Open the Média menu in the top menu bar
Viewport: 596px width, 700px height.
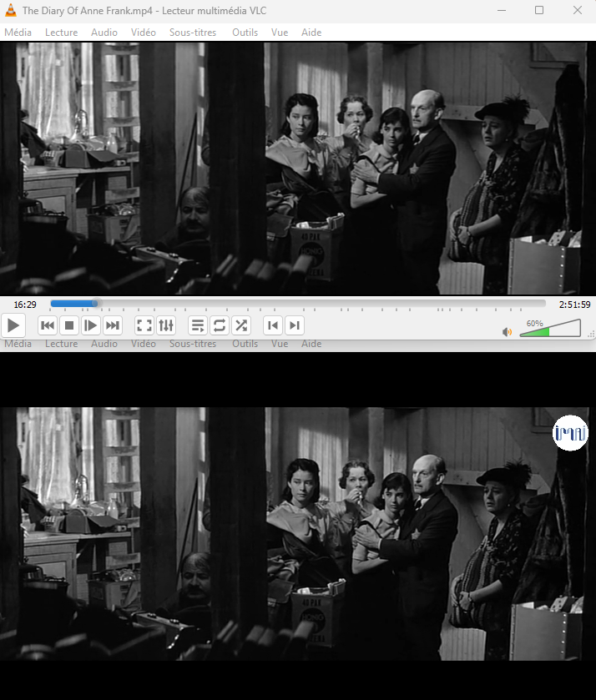(18, 33)
